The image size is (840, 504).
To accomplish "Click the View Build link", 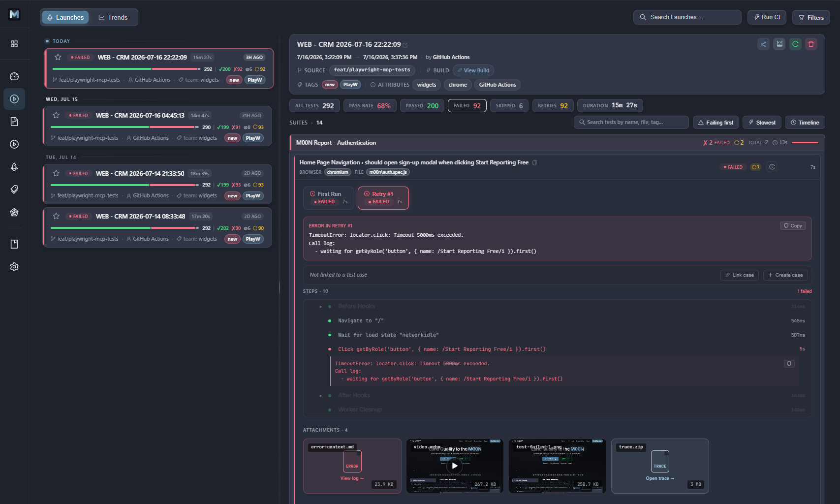I will (473, 70).
